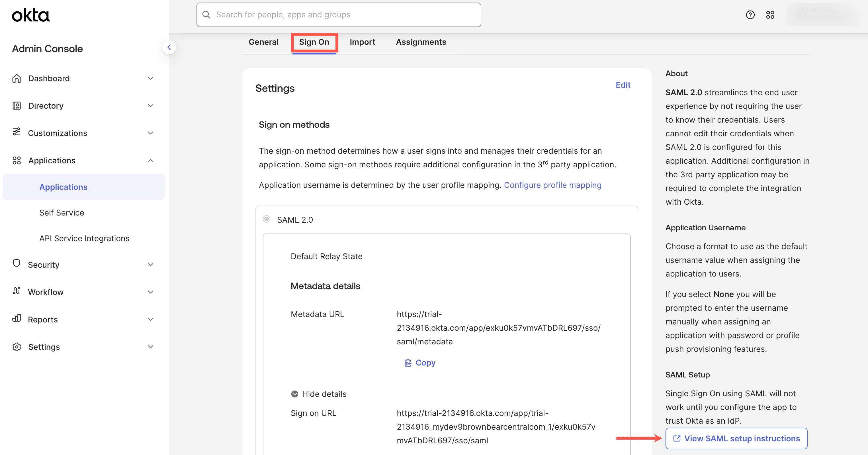Expand the Dashboard menu chevron
The image size is (868, 455).
[x=151, y=78]
